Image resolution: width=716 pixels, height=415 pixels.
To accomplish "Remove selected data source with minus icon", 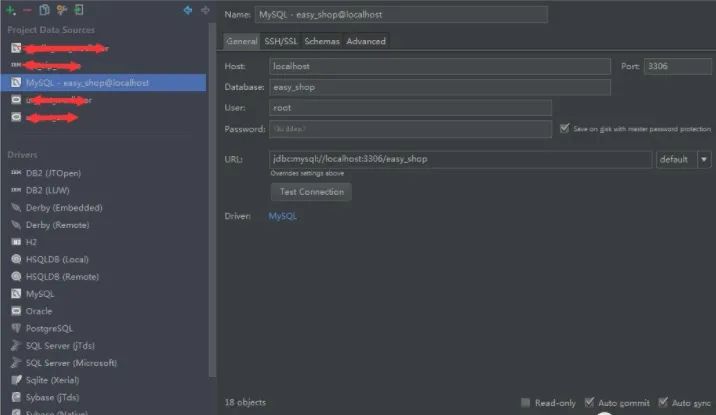I will (x=27, y=10).
